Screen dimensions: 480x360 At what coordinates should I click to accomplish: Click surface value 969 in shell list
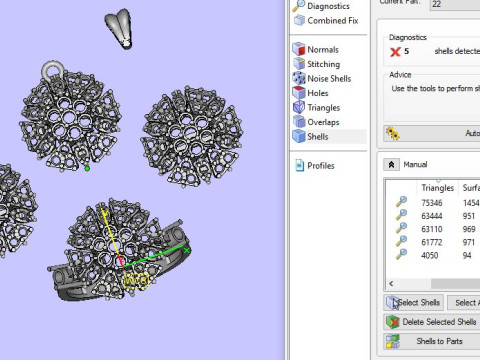click(x=469, y=229)
